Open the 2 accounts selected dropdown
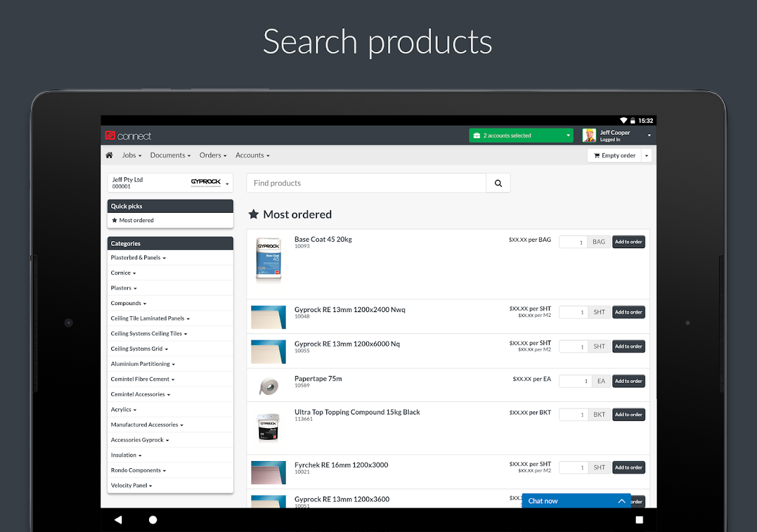The image size is (757, 532). pos(522,135)
